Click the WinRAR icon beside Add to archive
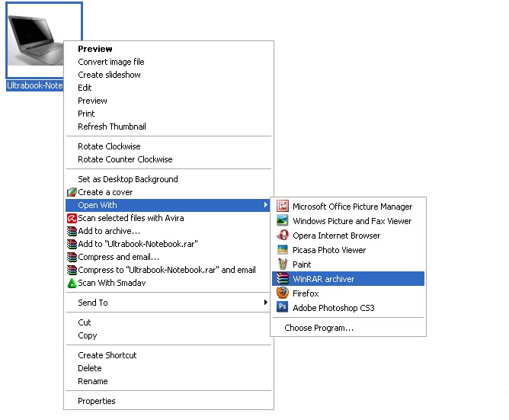509x420 pixels. [72, 231]
